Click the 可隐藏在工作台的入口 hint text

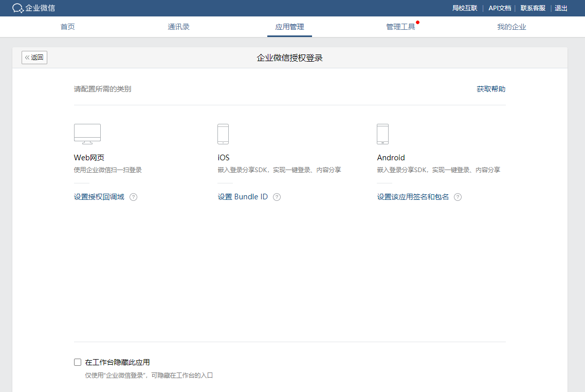coord(182,376)
